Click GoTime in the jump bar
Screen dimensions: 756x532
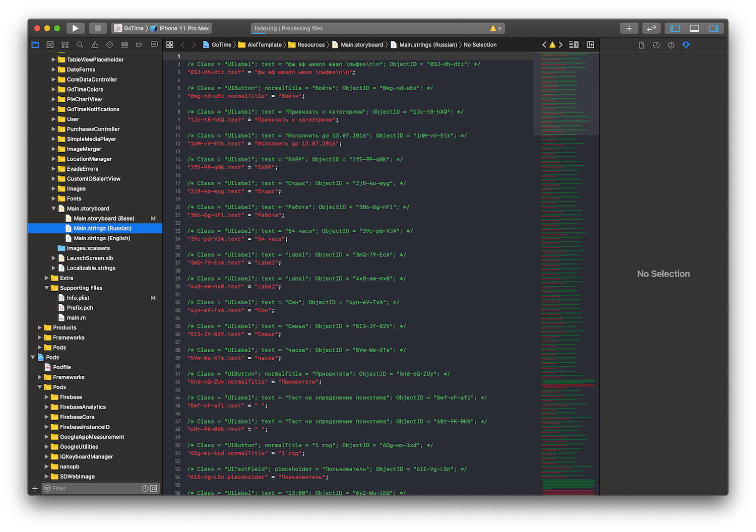[217, 45]
